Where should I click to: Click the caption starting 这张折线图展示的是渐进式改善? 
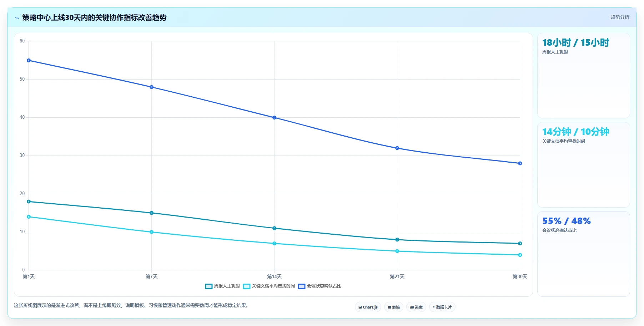pos(131,306)
